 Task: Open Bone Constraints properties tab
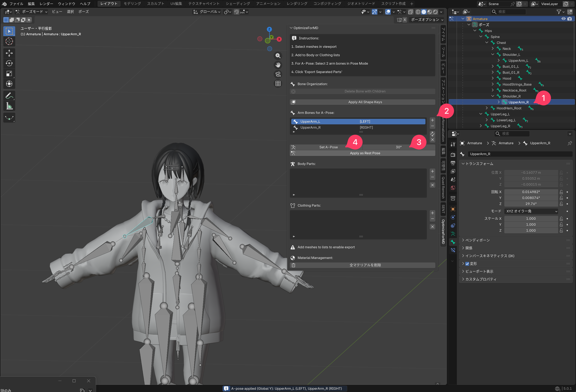pos(453,250)
